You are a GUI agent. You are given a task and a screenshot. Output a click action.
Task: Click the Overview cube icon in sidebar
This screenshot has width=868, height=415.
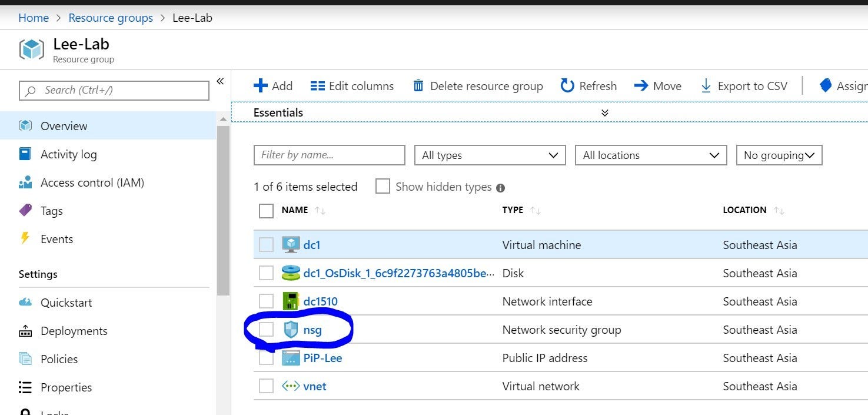pos(25,125)
